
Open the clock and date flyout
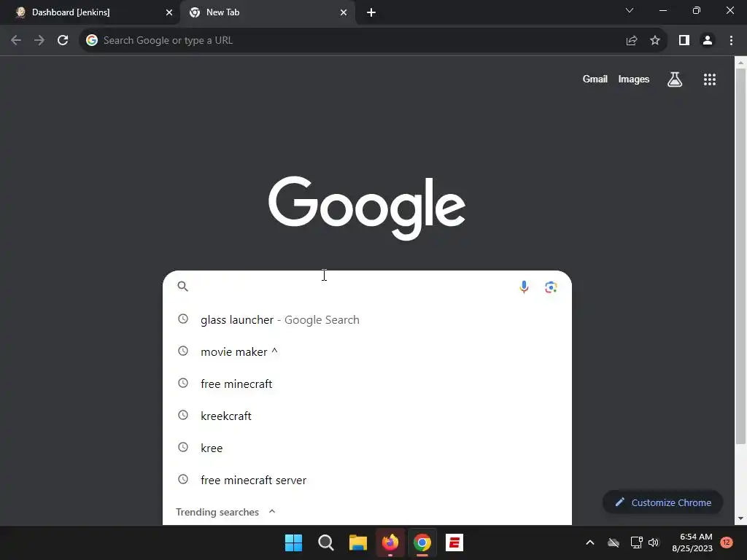point(692,542)
